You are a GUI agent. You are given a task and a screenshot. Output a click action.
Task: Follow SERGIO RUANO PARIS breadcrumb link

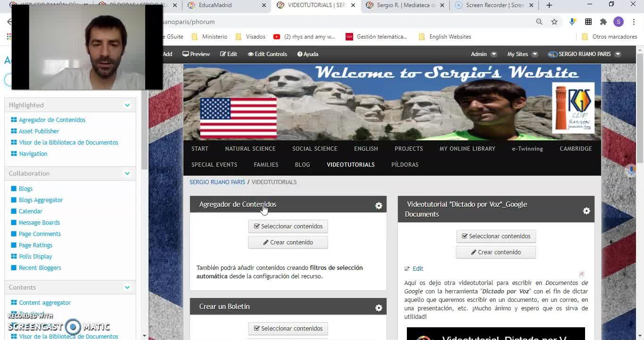217,182
